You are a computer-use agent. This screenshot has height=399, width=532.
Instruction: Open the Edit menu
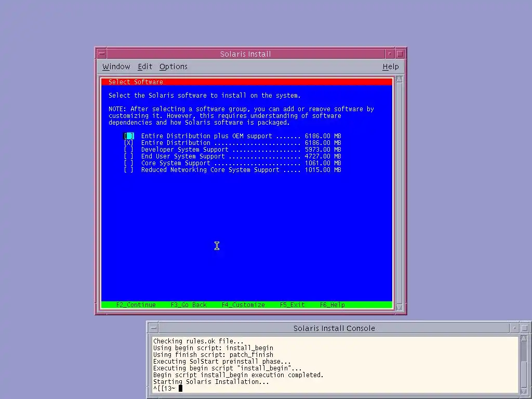(x=145, y=66)
